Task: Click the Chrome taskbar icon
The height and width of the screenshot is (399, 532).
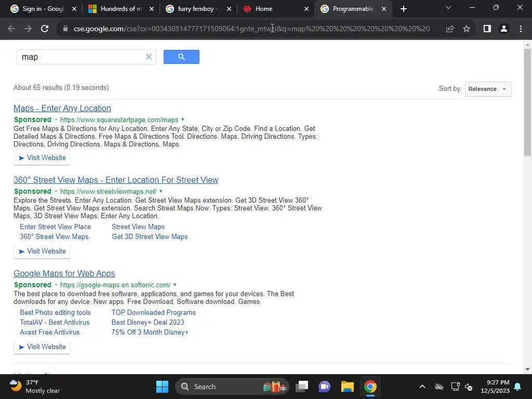Action: click(370, 387)
